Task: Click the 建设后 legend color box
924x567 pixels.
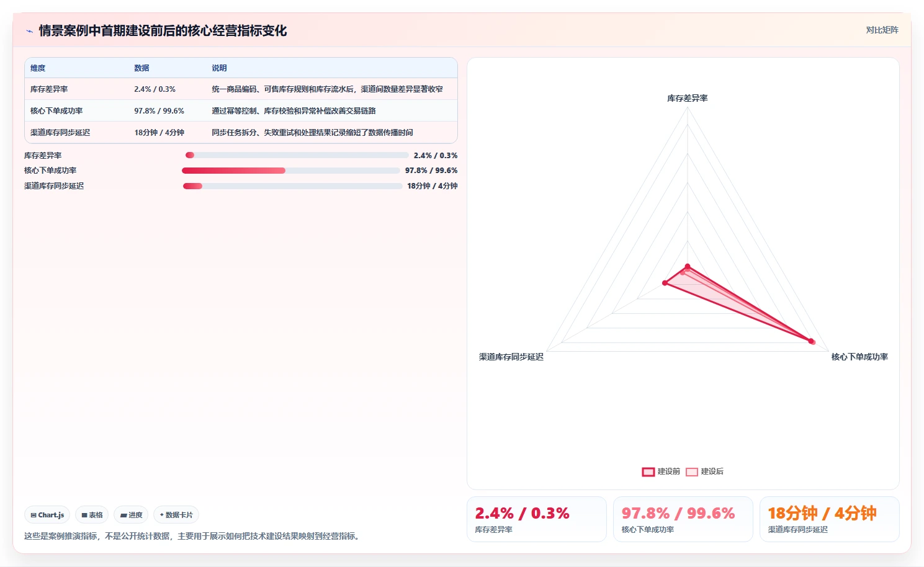Action: coord(692,472)
